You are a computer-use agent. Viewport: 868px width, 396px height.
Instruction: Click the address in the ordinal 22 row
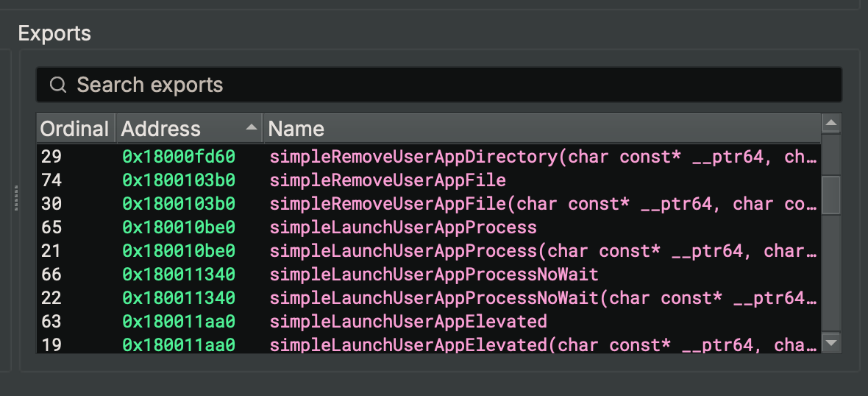pos(179,298)
